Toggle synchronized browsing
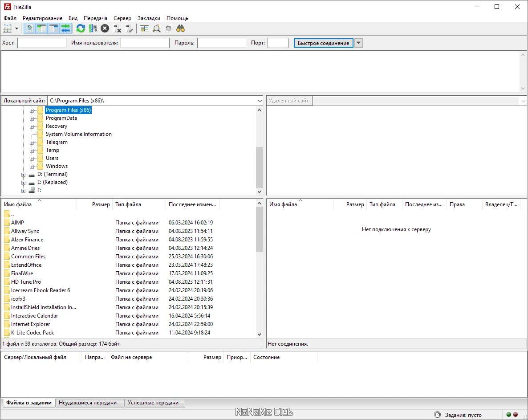Image resolution: width=528 pixels, height=420 pixels. [168, 29]
